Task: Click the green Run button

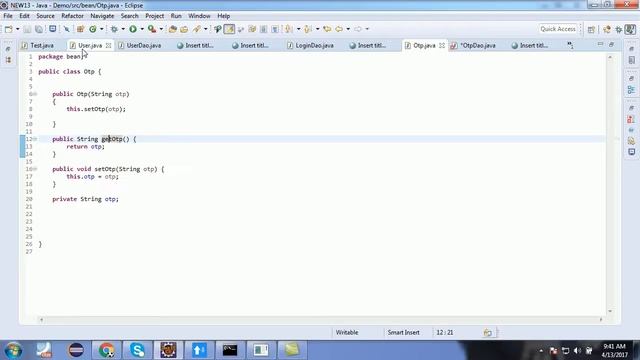Action: click(133, 29)
